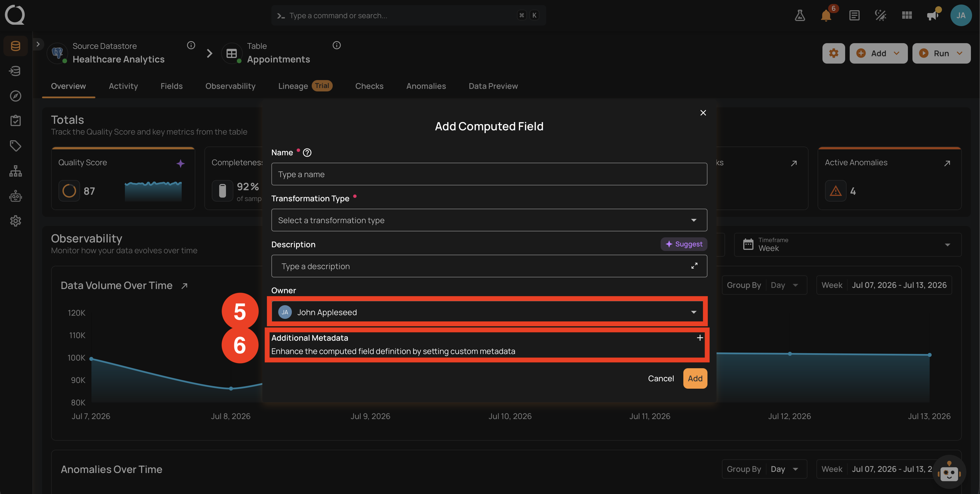Open the notes list icon in header
The width and height of the screenshot is (980, 494).
tap(855, 15)
